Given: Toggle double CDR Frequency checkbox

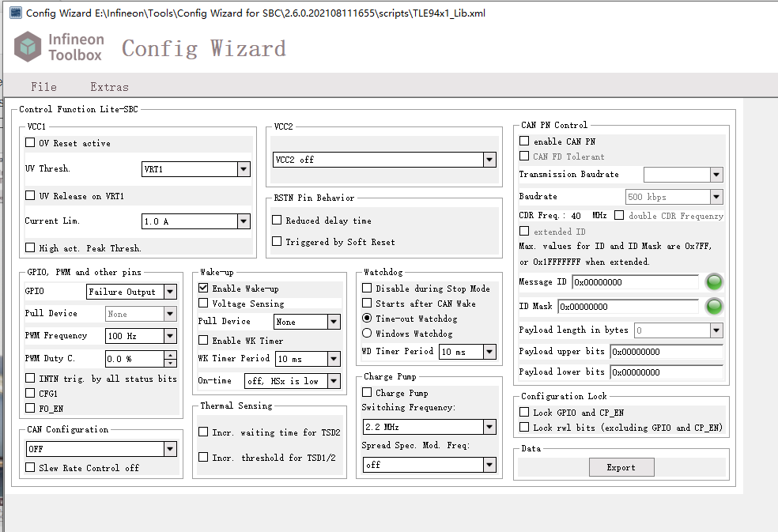Looking at the screenshot, I should click(x=619, y=215).
